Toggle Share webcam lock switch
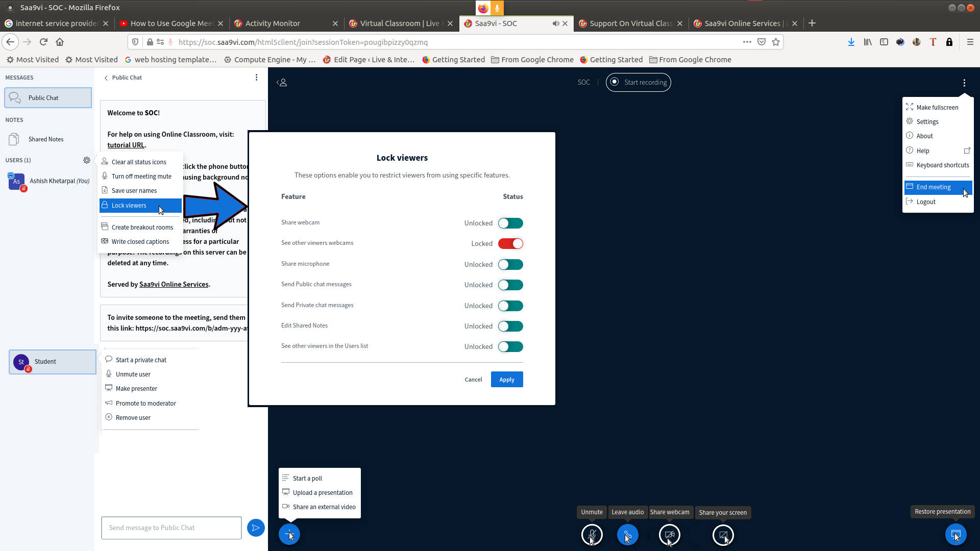Viewport: 980px width, 551px height. pos(510,223)
